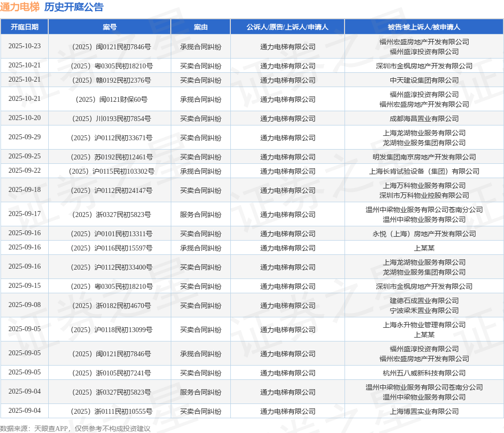The height and width of the screenshot is (433, 504).
Task: Select case number 闽0121财保60号
Action: (112, 99)
